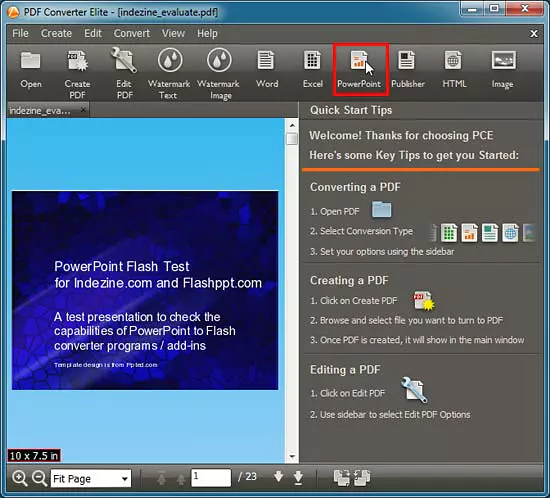The width and height of the screenshot is (550, 498).
Task: Click wrench Edit PDF icon in tips
Action: pyautogui.click(x=414, y=390)
